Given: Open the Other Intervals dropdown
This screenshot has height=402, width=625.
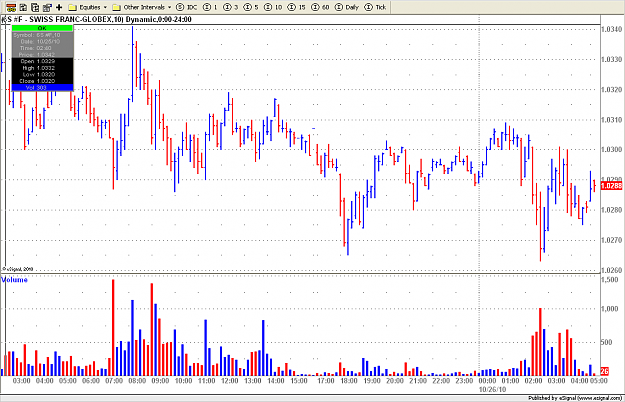Looking at the screenshot, I should [142, 7].
